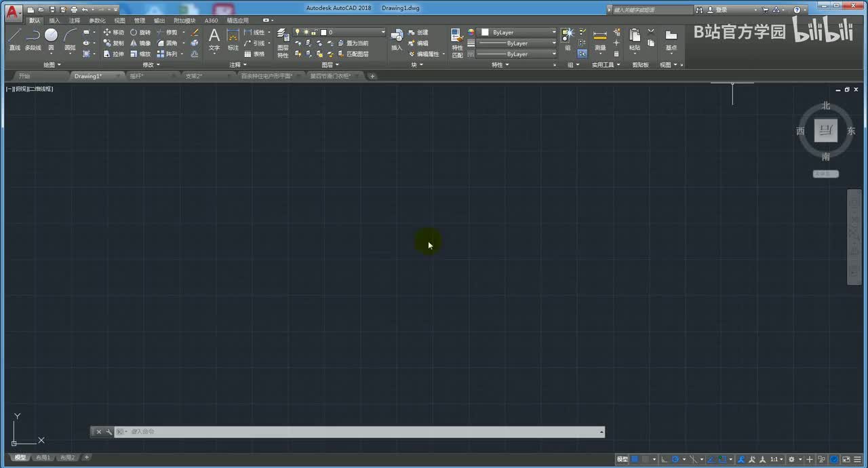Open the 插入 (Insert) ribbon tab
The width and height of the screenshot is (868, 468).
pyautogui.click(x=54, y=20)
